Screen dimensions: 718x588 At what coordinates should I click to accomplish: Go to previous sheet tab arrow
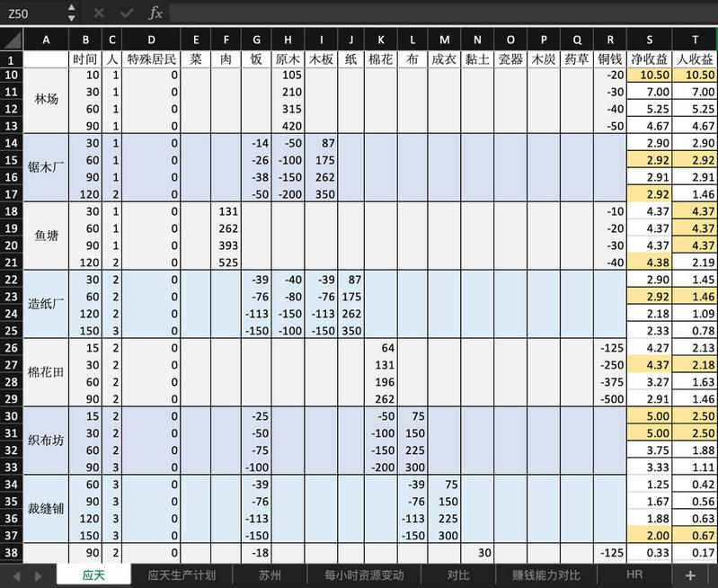[x=16, y=576]
